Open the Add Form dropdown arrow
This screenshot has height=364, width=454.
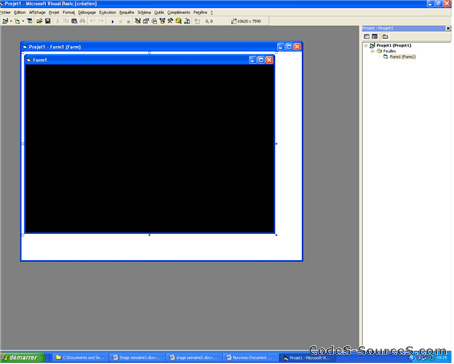coord(23,21)
